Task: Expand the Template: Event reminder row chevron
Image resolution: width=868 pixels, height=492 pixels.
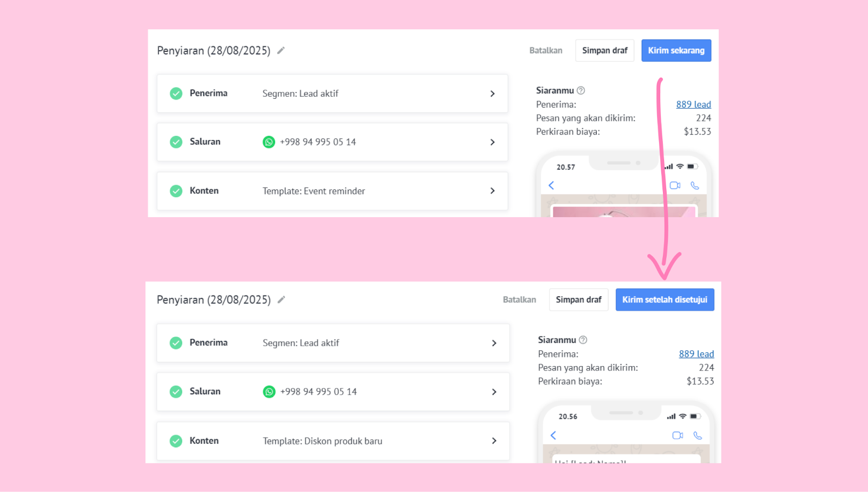Action: coord(493,191)
